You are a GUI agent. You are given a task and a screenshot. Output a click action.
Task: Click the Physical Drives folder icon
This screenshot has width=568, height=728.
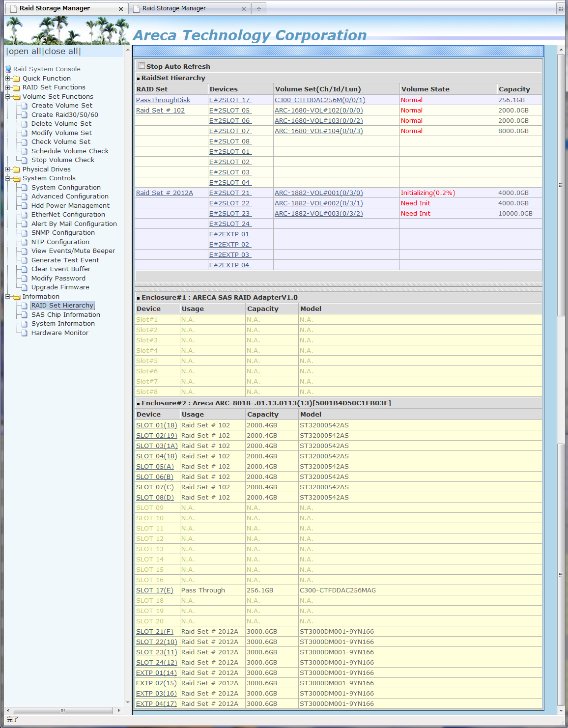16,169
